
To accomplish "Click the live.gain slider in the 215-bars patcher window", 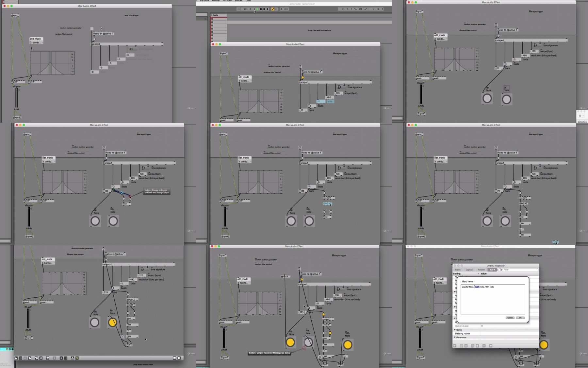I will [x=28, y=318].
